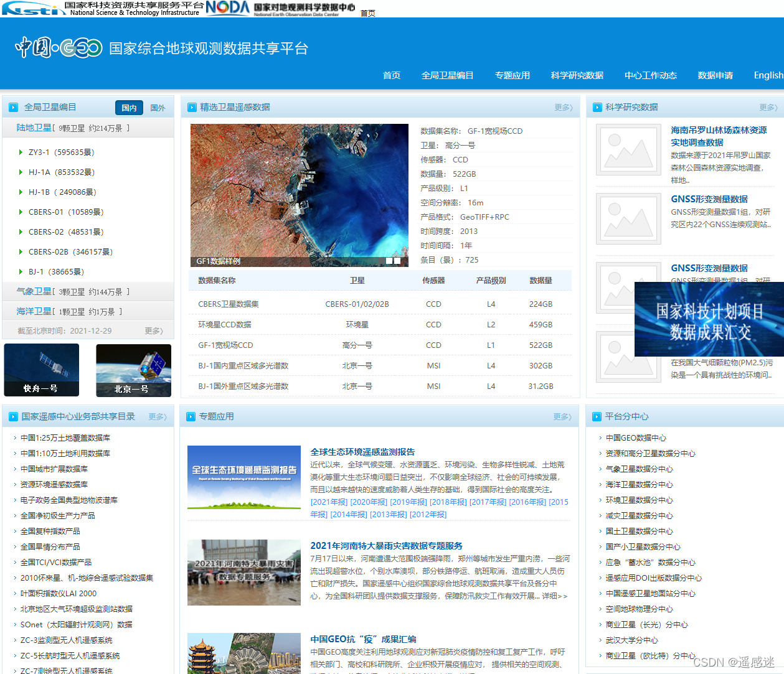Click the 平台分中心 panel header icon

pos(597,417)
